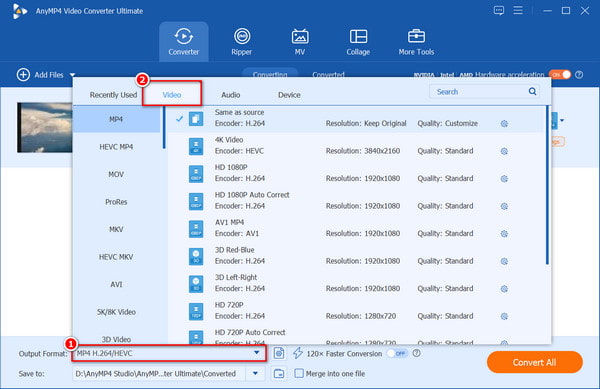This screenshot has height=389, width=600.
Task: Click the 3D Red-Blue format icon
Action: [x=196, y=257]
